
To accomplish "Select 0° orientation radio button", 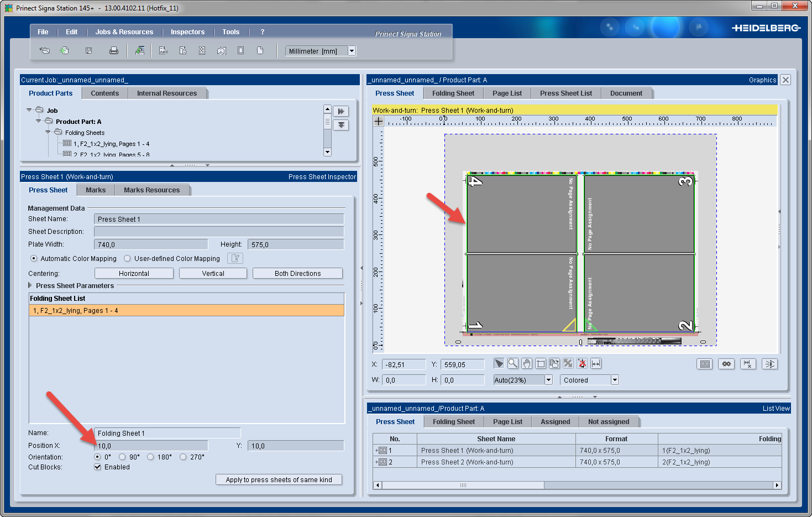I will [x=97, y=457].
